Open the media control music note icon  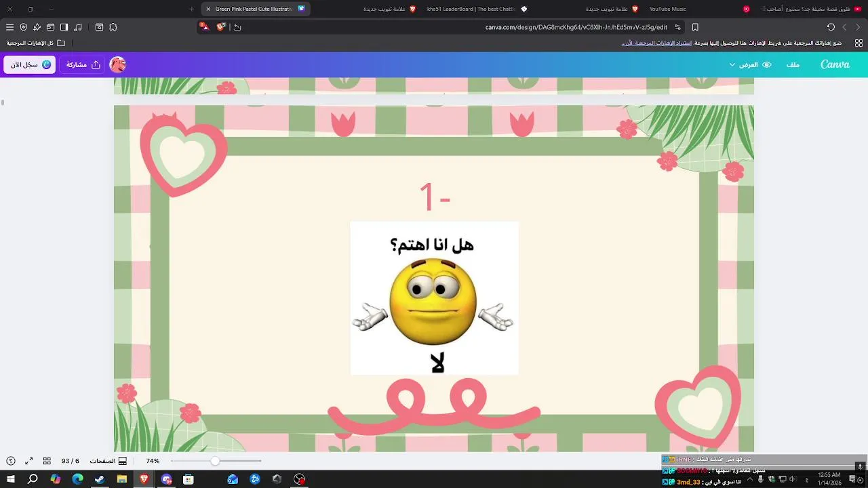pyautogui.click(x=78, y=27)
